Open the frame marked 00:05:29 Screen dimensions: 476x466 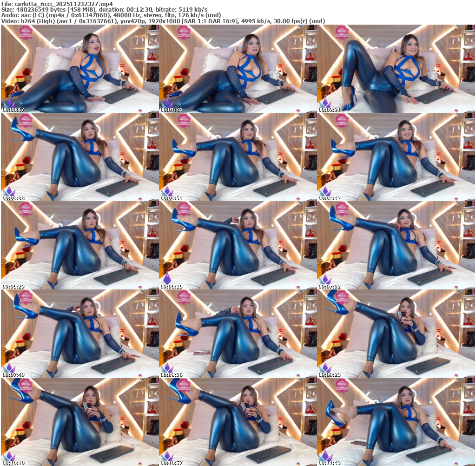click(80, 245)
